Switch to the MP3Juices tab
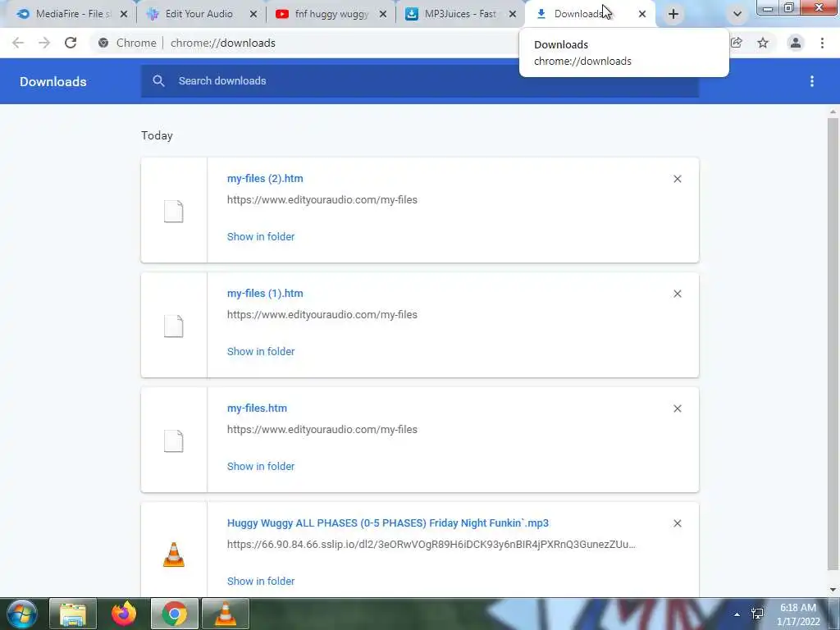The height and width of the screenshot is (630, 840). 459,14
